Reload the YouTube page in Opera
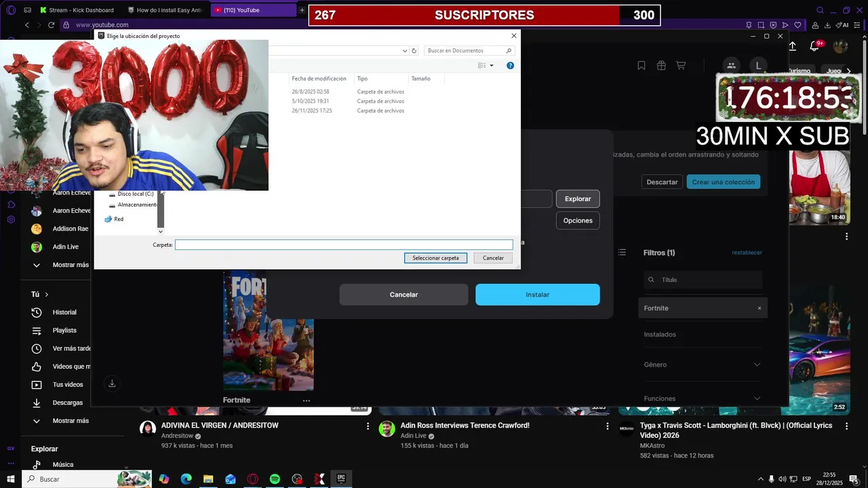 [51, 25]
